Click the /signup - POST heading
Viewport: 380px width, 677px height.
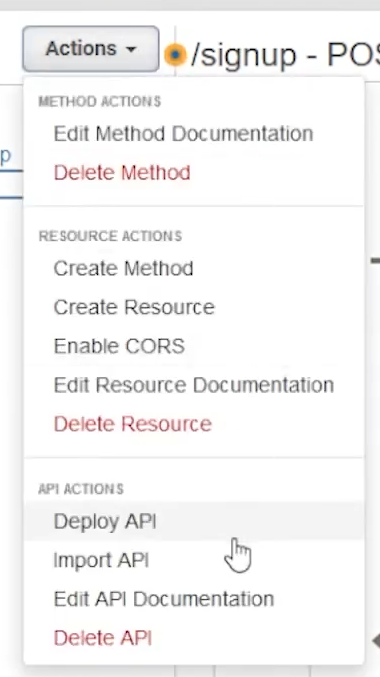[285, 55]
